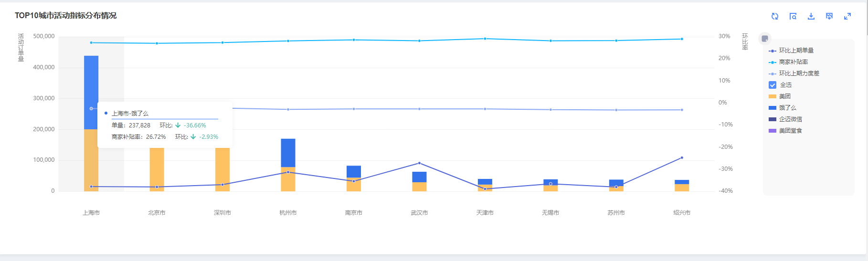
Task: Toggle the 环比上期力度差 line series
Action: (x=794, y=73)
